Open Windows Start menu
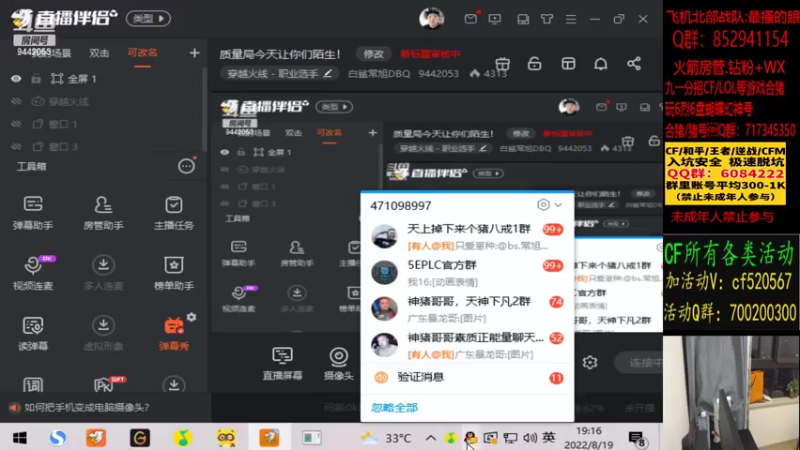The width and height of the screenshot is (800, 450). (x=20, y=438)
